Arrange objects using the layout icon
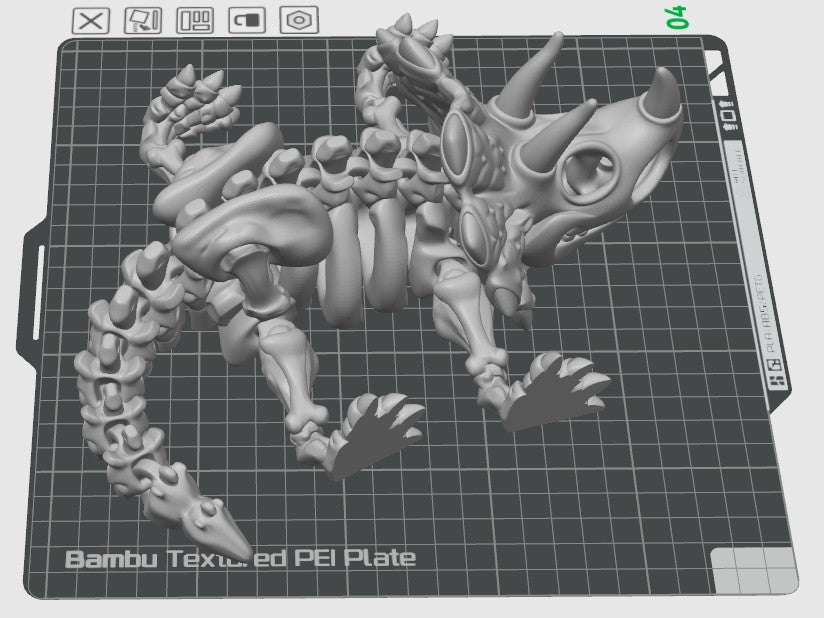824x618 pixels. [194, 20]
